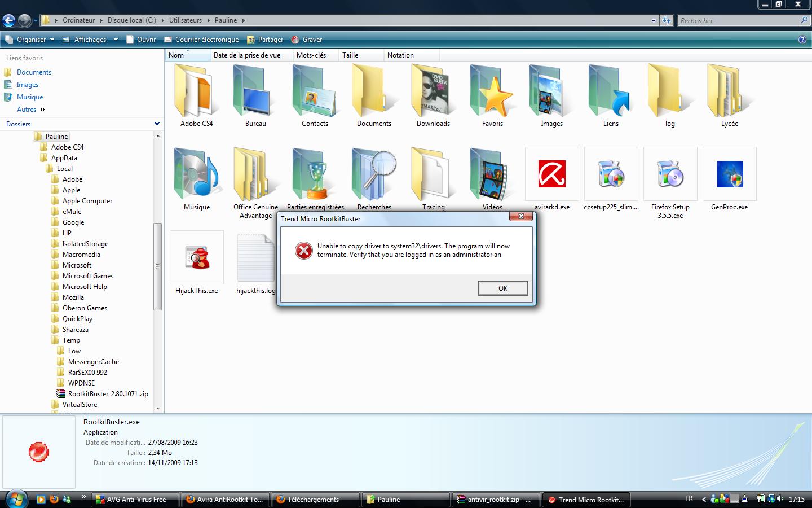Click the Ouvrir toolbar button
The width and height of the screenshot is (812, 508).
(x=141, y=40)
